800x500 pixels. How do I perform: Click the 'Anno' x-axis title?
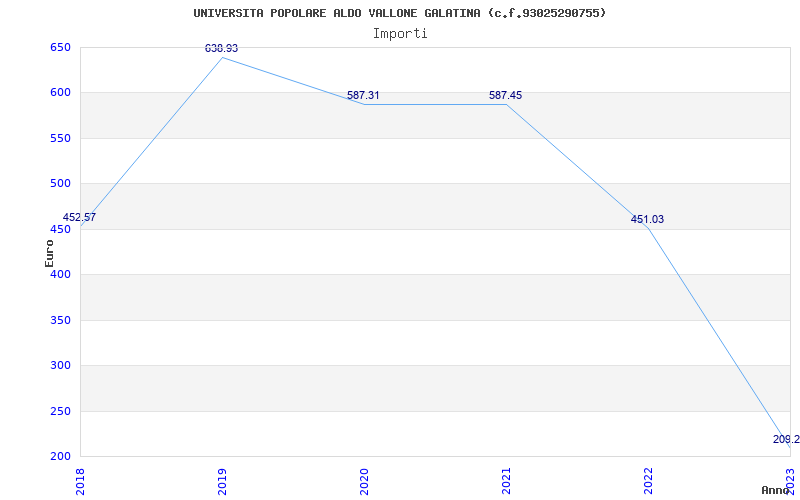coord(774,490)
